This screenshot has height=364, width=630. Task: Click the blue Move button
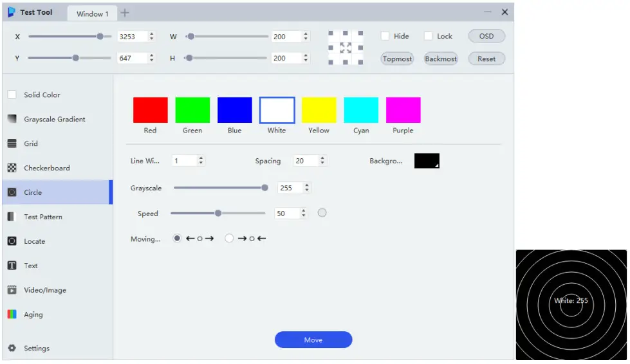313,340
